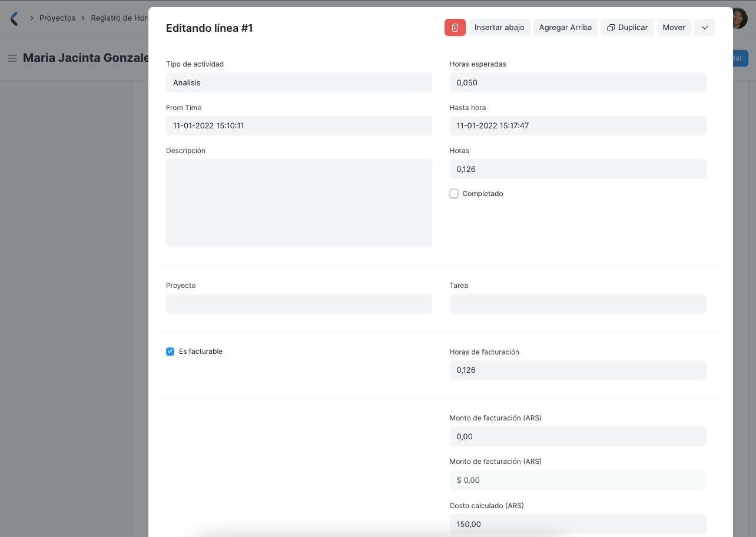Click the Editando línea #1 heading

click(x=210, y=28)
